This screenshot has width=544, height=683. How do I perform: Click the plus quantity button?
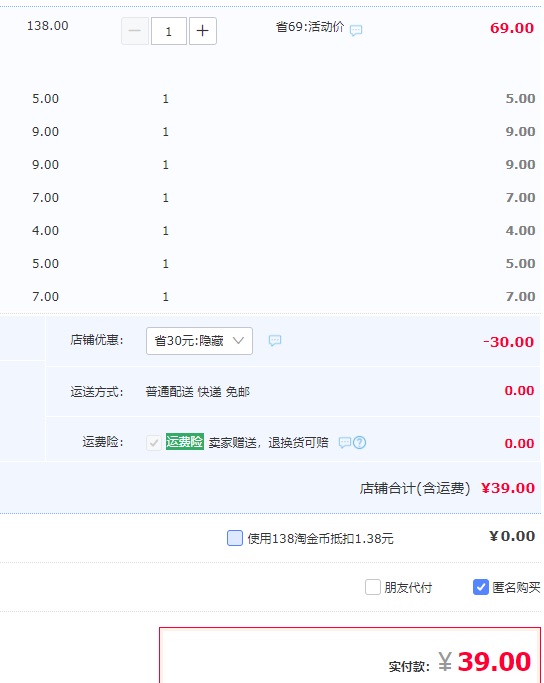[x=203, y=31]
